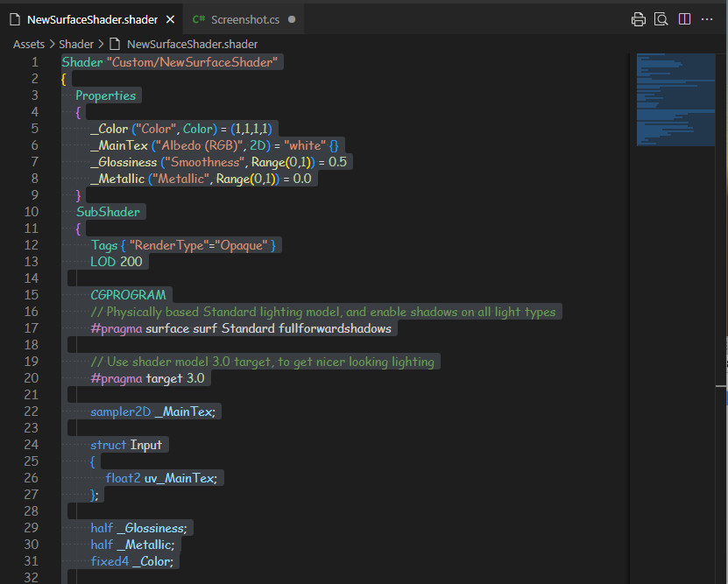
Task: Expand the Shader folder breadcrumb
Action: [x=76, y=44]
